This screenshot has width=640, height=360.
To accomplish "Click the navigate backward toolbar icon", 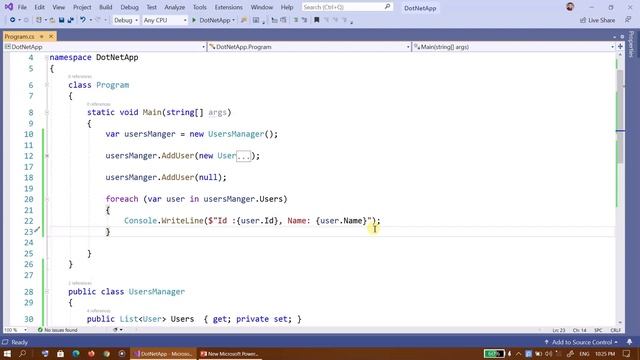I will (x=13, y=20).
